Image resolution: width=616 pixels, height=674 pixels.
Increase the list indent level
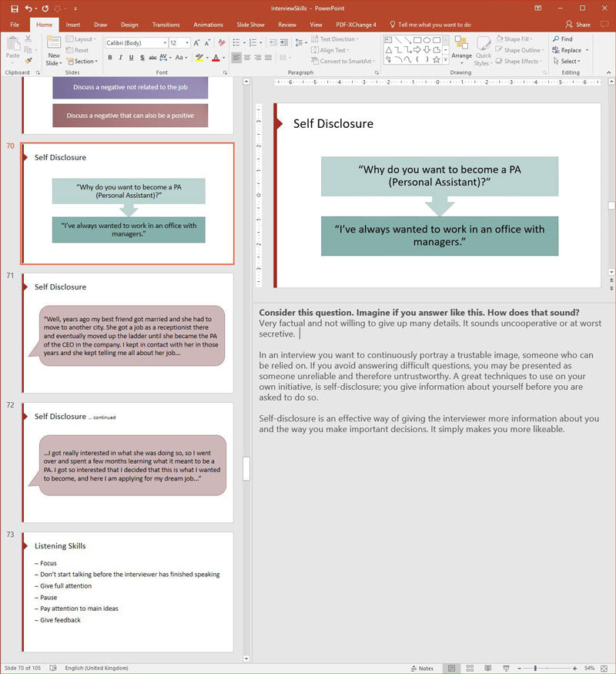[x=284, y=42]
